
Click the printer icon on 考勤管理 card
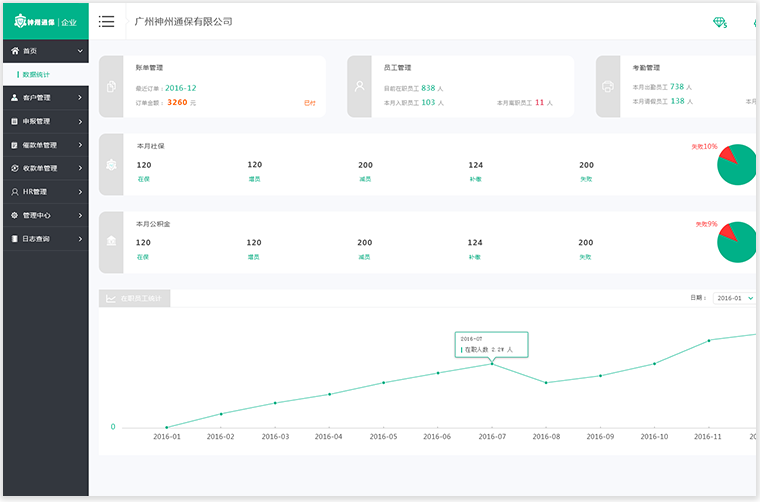coord(608,86)
